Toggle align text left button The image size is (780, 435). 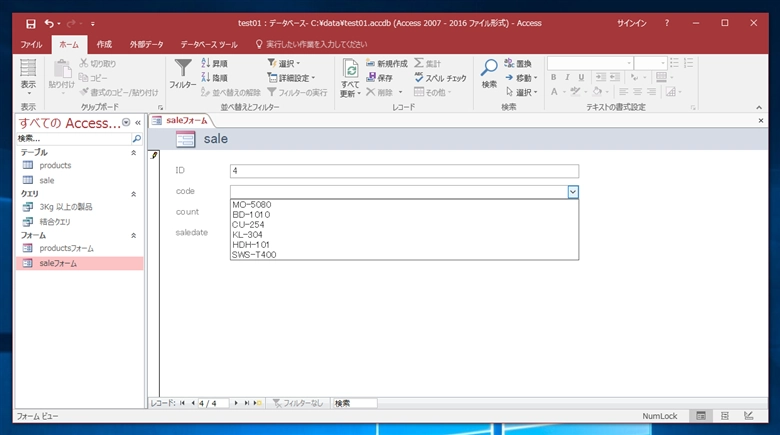pos(623,92)
